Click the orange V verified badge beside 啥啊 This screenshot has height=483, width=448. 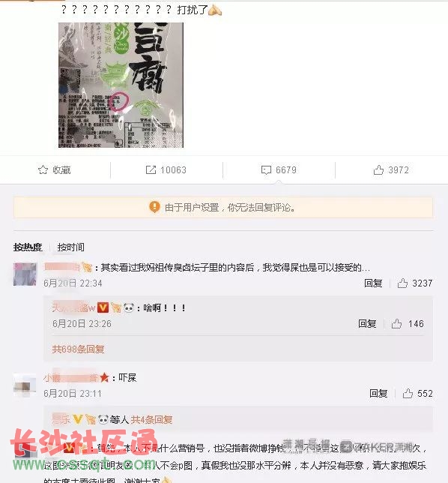click(x=103, y=307)
